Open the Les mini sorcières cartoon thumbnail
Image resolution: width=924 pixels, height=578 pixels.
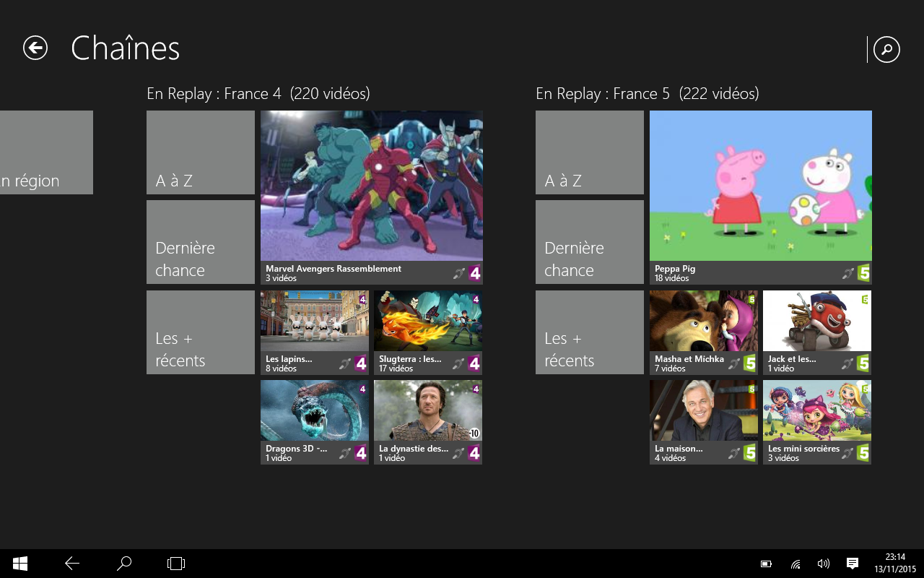(817, 411)
